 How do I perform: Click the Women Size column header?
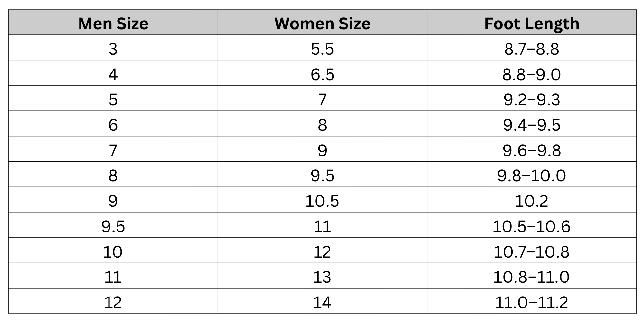tap(322, 22)
